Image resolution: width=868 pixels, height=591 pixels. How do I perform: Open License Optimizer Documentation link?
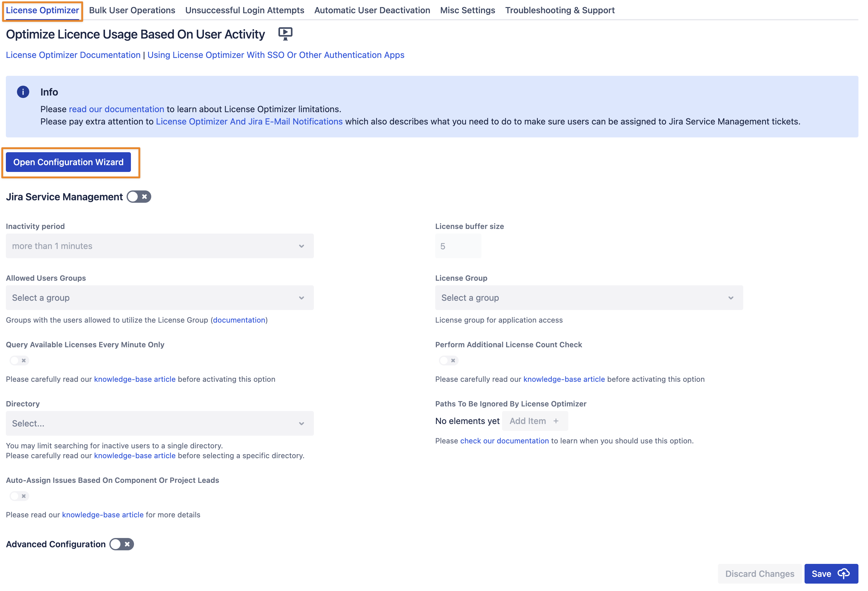click(73, 55)
